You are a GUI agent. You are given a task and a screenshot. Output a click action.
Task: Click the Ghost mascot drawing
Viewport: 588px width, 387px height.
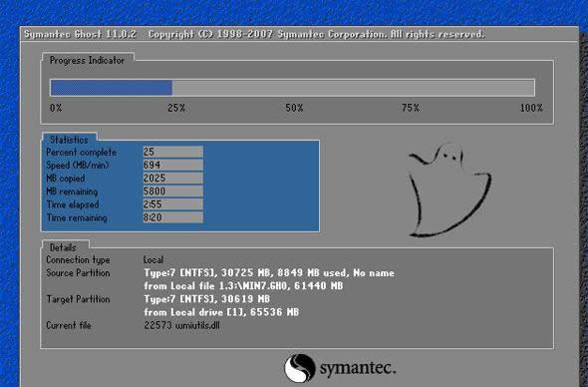click(x=449, y=190)
